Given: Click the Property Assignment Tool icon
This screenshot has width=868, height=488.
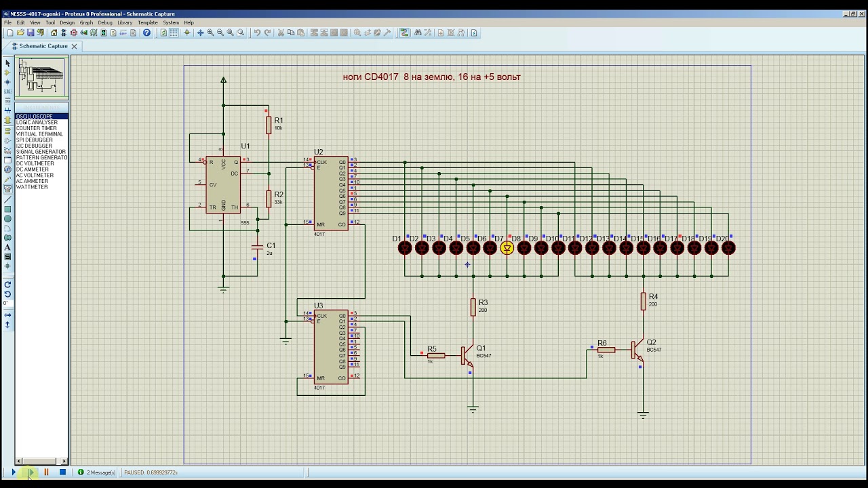Looking at the screenshot, I should click(428, 33).
